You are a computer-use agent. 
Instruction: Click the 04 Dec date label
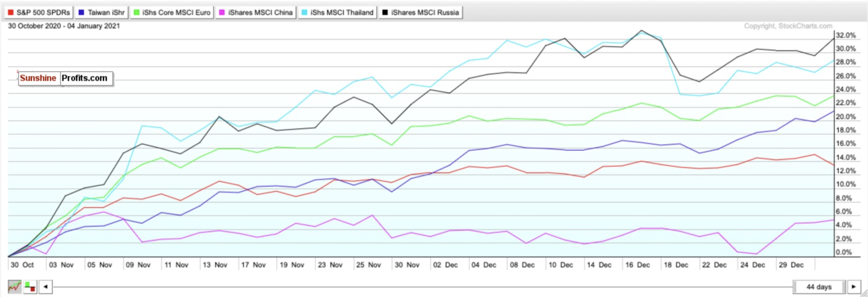484,265
